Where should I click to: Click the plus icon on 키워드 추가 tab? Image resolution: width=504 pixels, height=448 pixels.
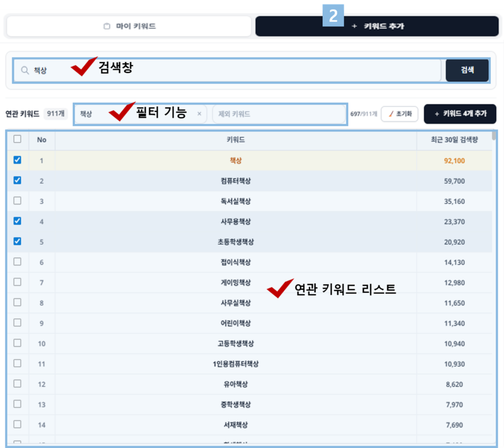pyautogui.click(x=354, y=26)
